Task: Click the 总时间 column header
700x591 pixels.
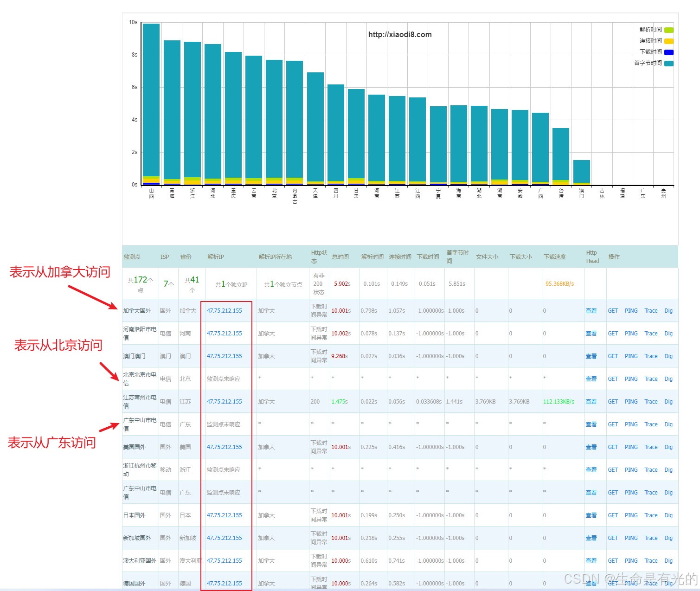Action: coord(340,257)
